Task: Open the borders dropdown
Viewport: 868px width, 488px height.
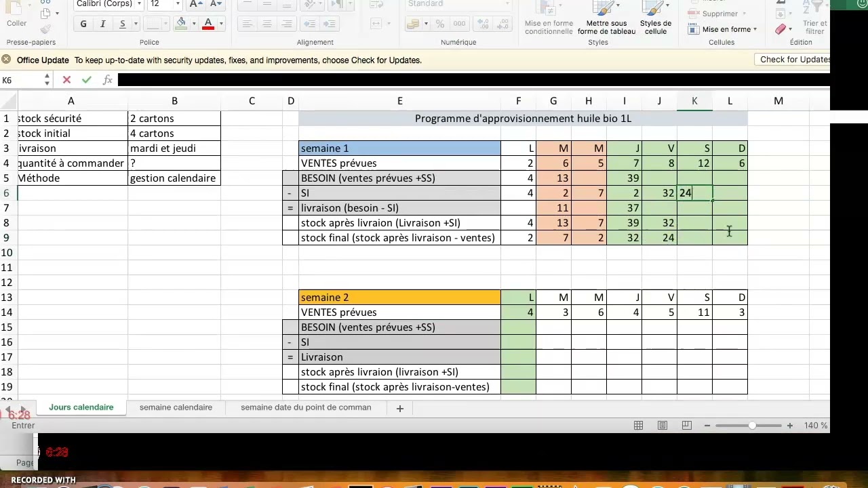Action: click(165, 24)
